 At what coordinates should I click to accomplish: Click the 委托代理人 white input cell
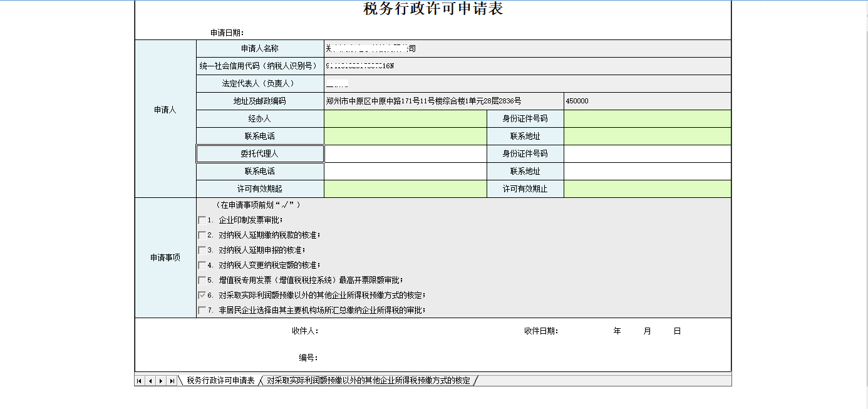pyautogui.click(x=405, y=154)
